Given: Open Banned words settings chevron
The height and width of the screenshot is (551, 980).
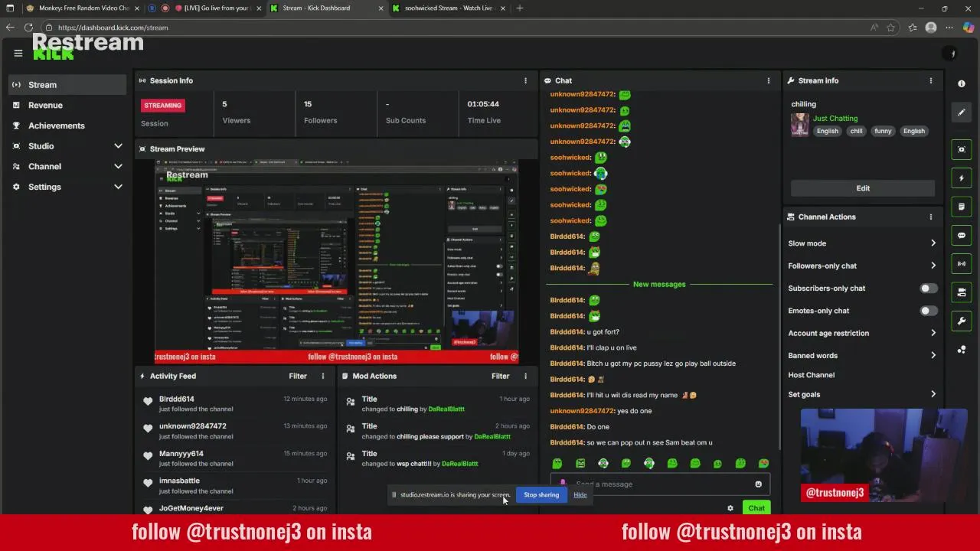Looking at the screenshot, I should pyautogui.click(x=933, y=355).
